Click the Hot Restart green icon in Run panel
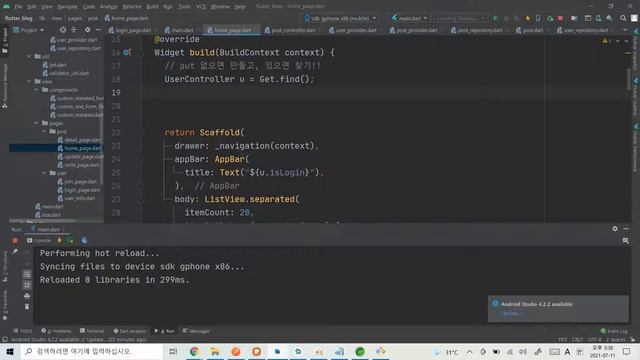 pos(71,240)
